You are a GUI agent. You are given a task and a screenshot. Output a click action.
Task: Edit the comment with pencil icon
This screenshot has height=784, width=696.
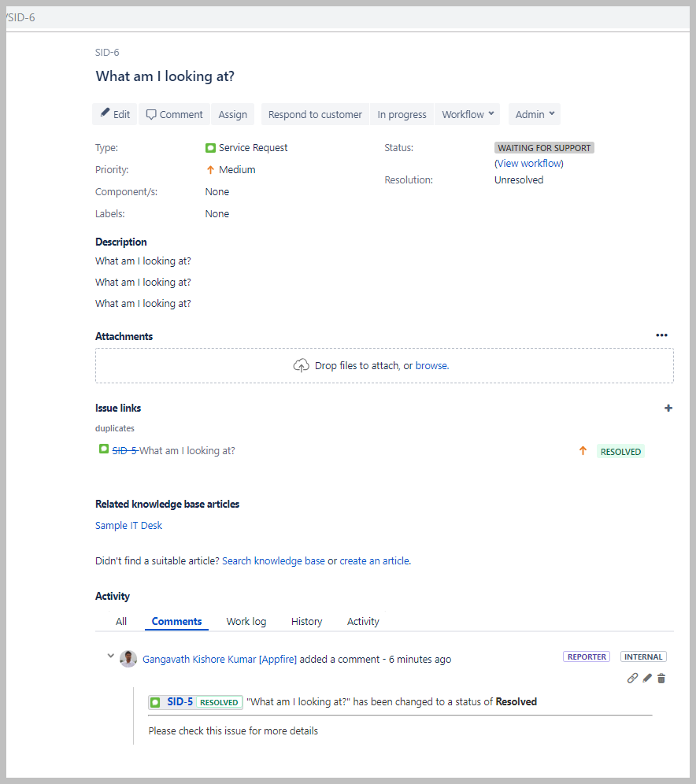pos(647,679)
